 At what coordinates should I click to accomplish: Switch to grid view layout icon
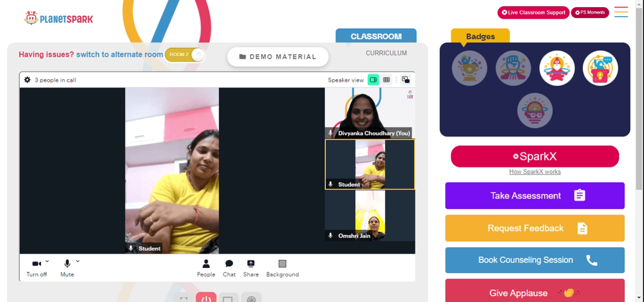point(386,80)
